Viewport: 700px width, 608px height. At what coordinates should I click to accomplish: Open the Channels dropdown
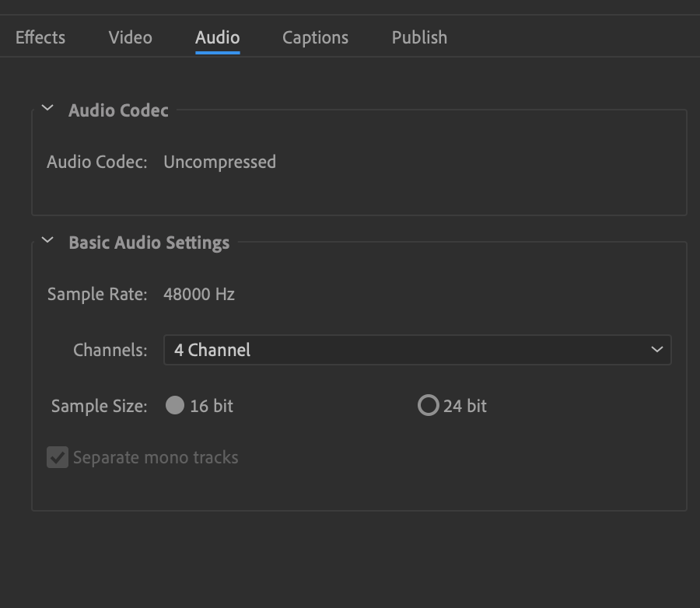pos(417,350)
